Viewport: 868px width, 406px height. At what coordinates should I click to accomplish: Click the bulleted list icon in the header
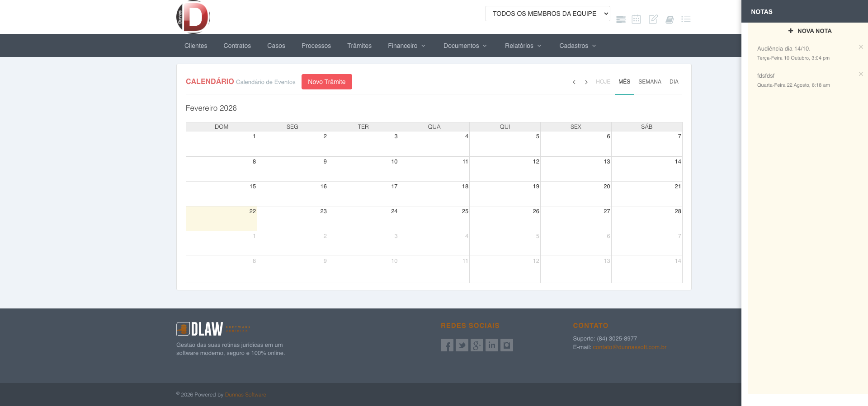click(686, 19)
